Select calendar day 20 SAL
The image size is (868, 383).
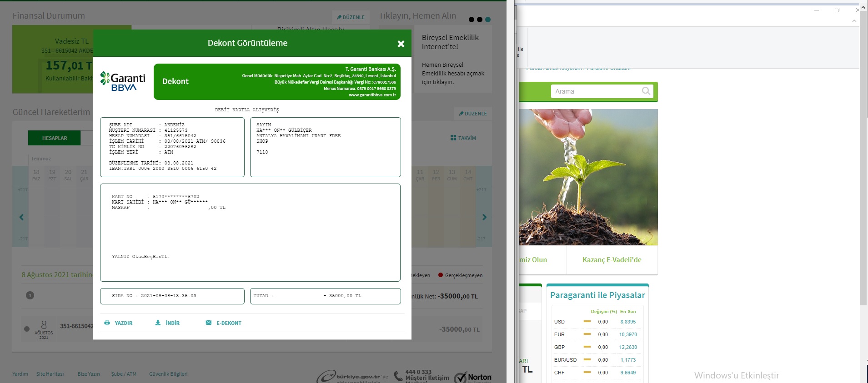[68, 175]
